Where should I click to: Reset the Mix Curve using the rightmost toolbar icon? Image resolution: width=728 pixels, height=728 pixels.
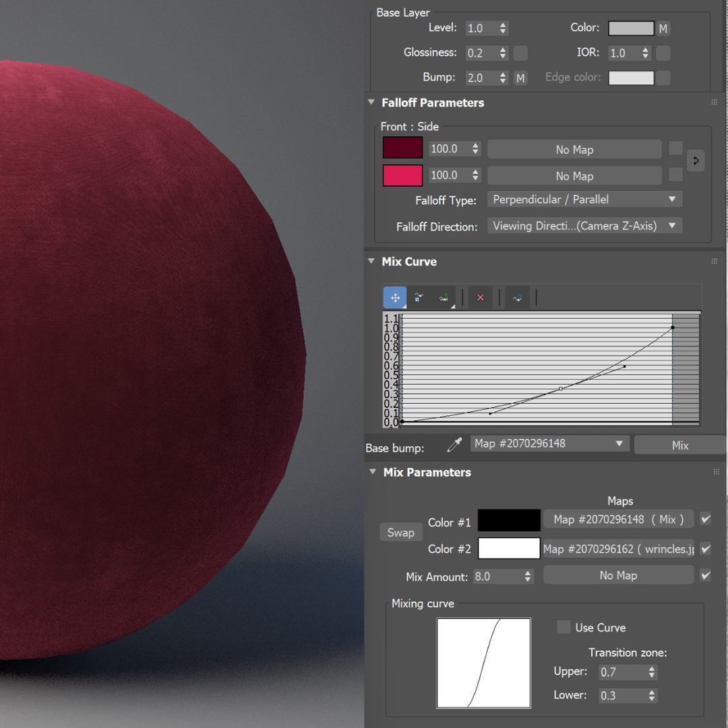pyautogui.click(x=517, y=297)
